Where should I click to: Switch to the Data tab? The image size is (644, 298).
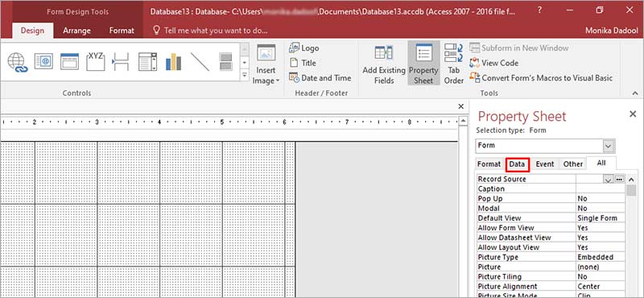517,164
